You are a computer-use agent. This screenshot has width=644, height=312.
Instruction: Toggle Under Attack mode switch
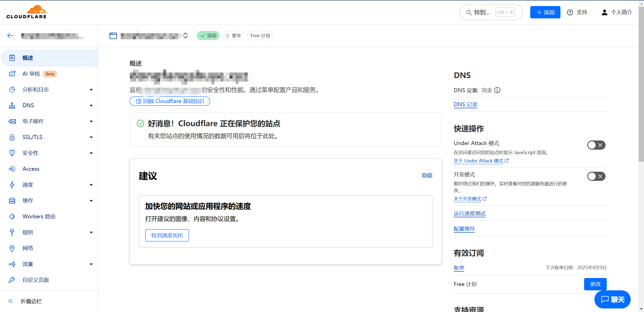coord(596,145)
